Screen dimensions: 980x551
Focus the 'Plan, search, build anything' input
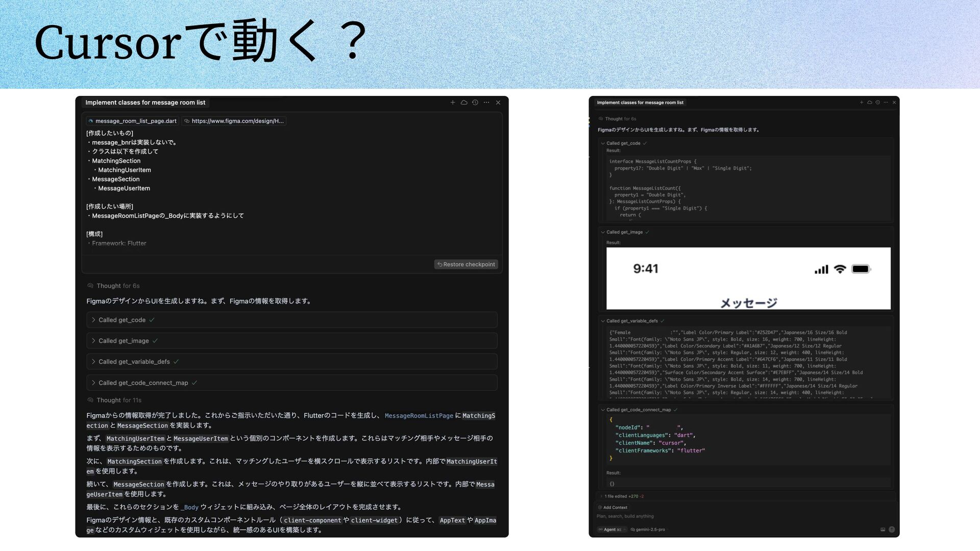[x=745, y=516]
